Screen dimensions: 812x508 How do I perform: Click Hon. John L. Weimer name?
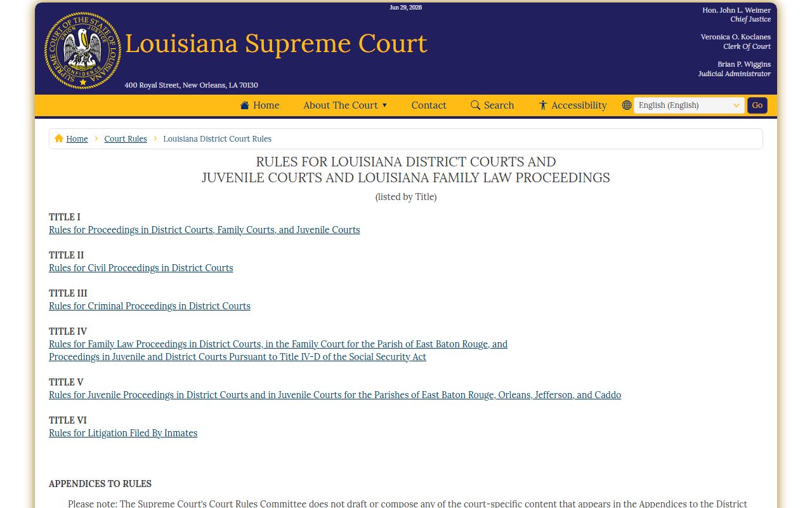coord(737,10)
